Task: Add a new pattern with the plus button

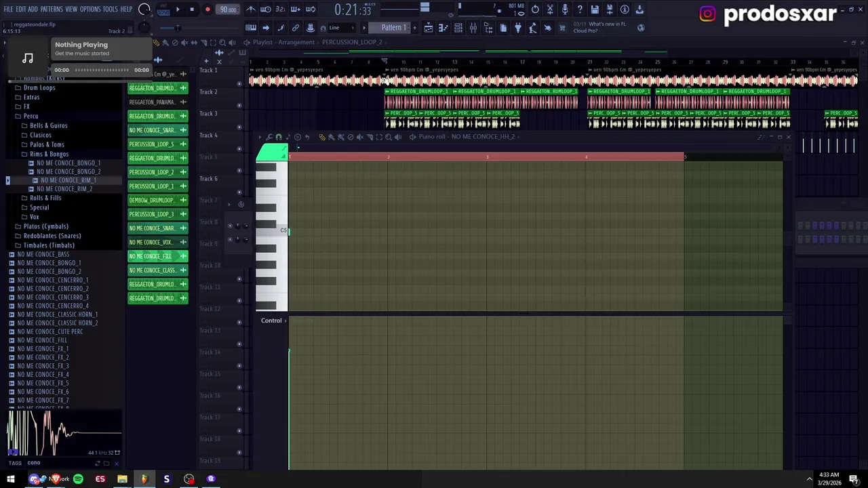Action: pos(414,28)
